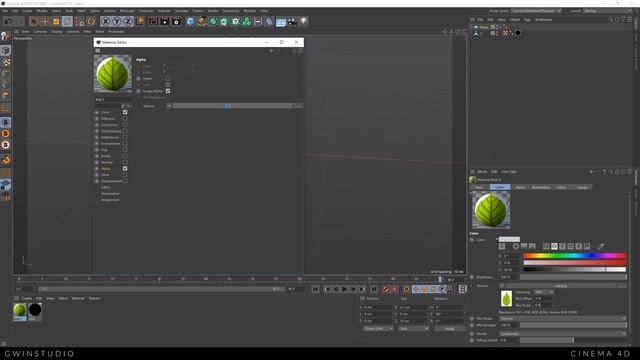
Task: Open the Mode menu in Attribute Manager
Action: pyautogui.click(x=482, y=172)
